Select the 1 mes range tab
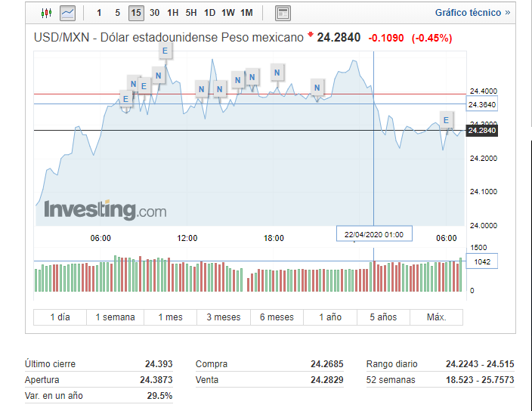Screen dimensions: 532x411 170,317
